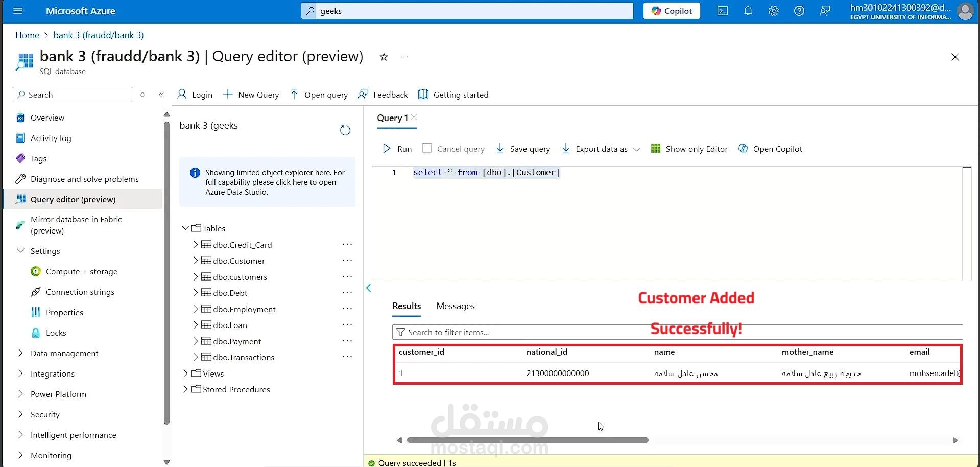The height and width of the screenshot is (467, 980).
Task: Focus the top Azure search box
Action: click(467, 11)
